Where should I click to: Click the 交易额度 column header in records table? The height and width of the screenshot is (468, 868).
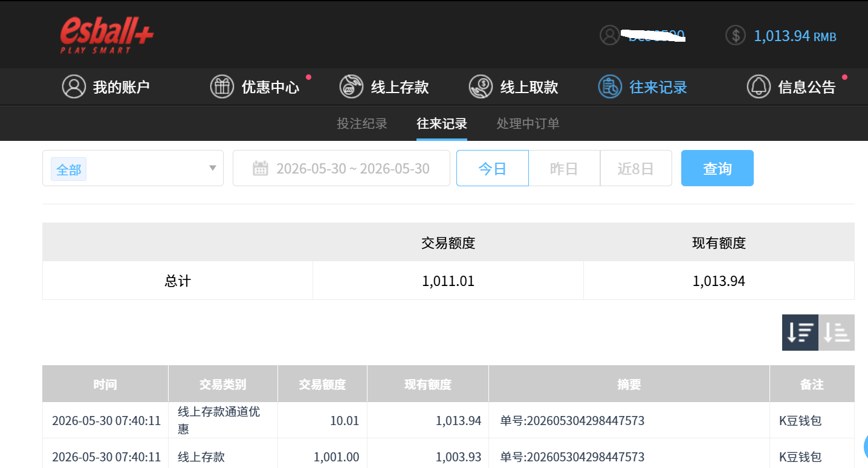(x=322, y=384)
